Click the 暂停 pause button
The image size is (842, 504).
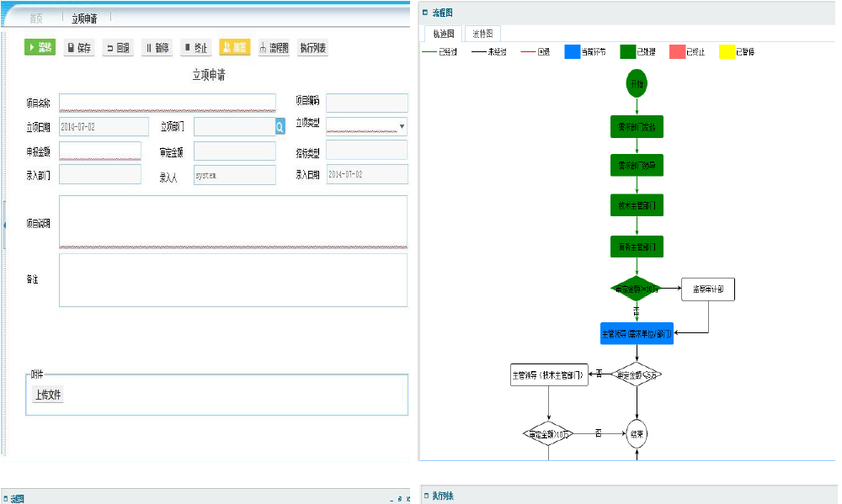[x=157, y=48]
